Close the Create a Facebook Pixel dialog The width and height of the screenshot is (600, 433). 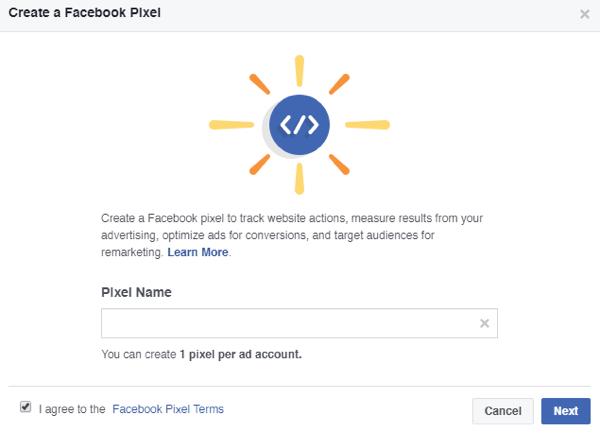pos(584,14)
